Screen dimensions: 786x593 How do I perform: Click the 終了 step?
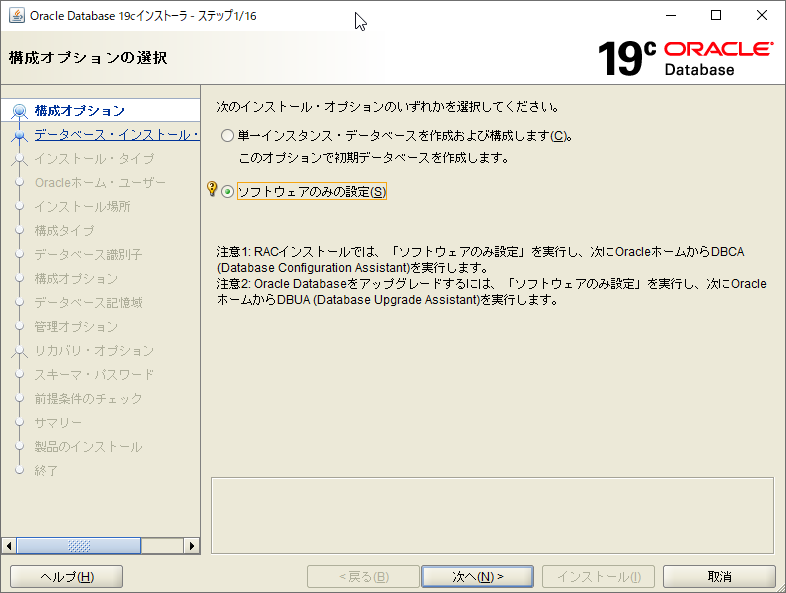pyautogui.click(x=46, y=471)
